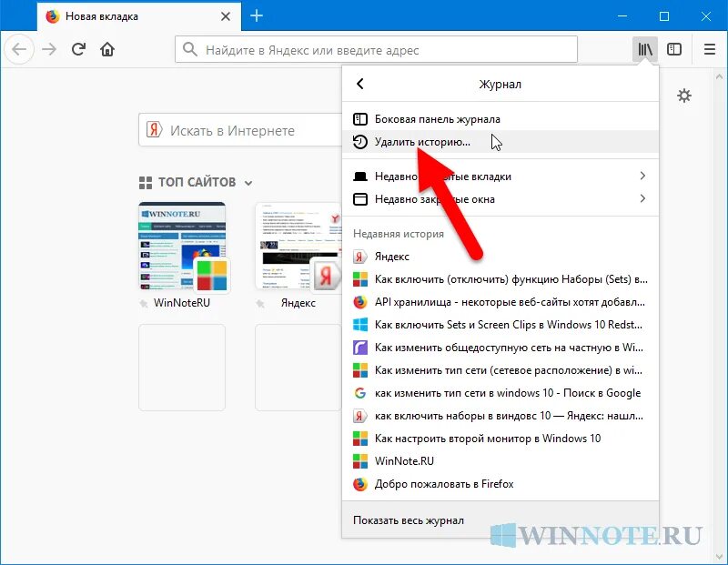Click the Windows favicon beside Sets и Screen Clips
This screenshot has width=728, height=565.
(x=360, y=325)
